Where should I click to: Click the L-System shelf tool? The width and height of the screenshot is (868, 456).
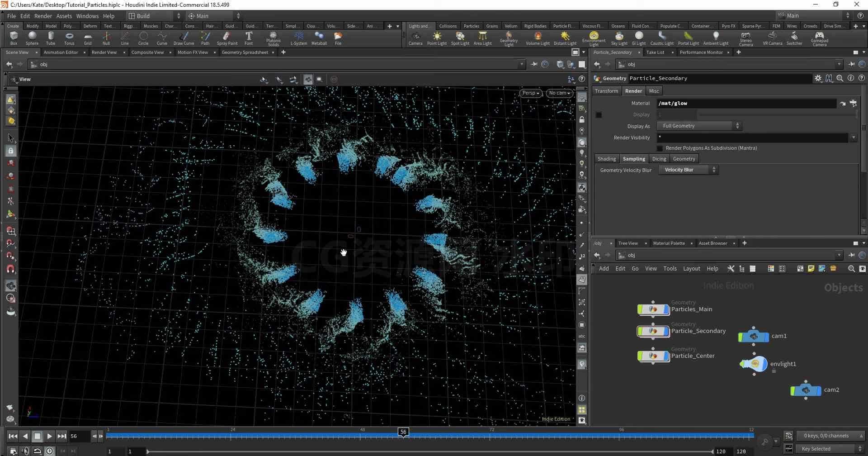[x=298, y=38]
